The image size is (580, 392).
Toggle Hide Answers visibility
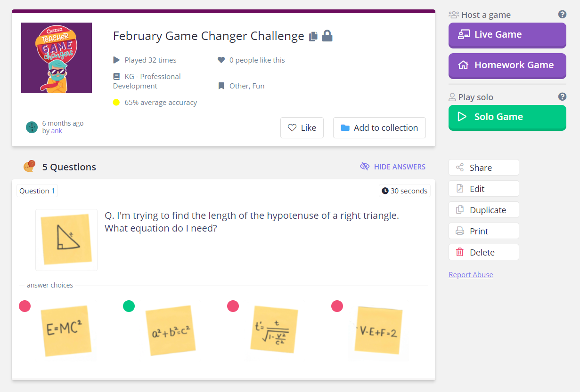pos(392,167)
